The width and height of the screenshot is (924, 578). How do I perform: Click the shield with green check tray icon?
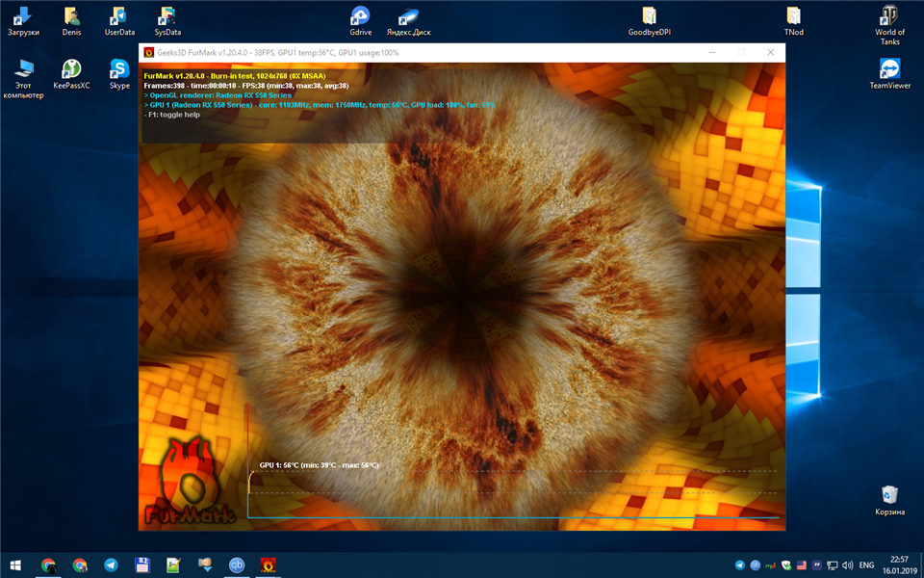[x=786, y=565]
